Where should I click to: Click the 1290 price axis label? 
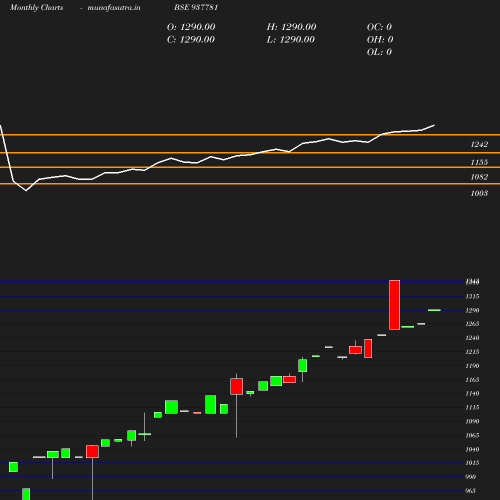pyautogui.click(x=472, y=310)
